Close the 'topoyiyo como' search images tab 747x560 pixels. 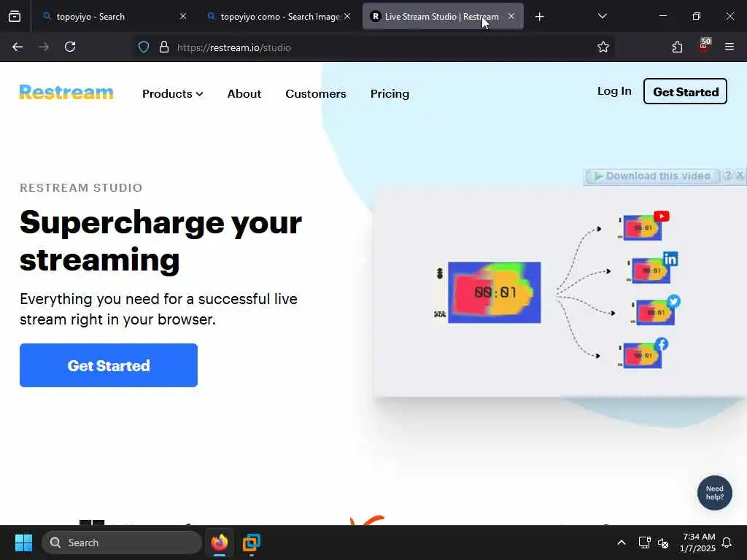tap(347, 17)
